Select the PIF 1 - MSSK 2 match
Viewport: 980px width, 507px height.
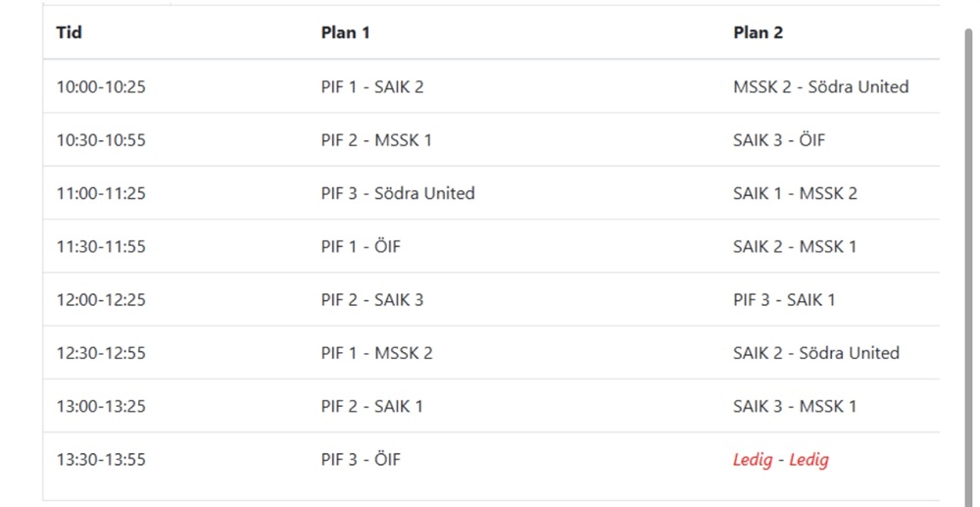pos(377,353)
